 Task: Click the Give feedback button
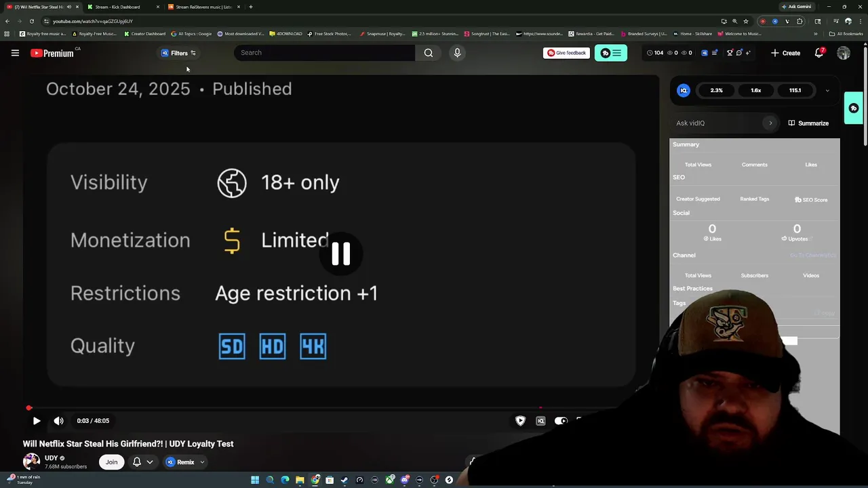(x=566, y=53)
